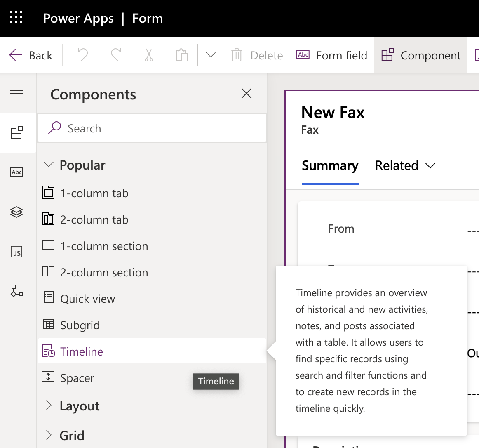Click the component Search field
The height and width of the screenshot is (448, 479).
[x=152, y=128]
